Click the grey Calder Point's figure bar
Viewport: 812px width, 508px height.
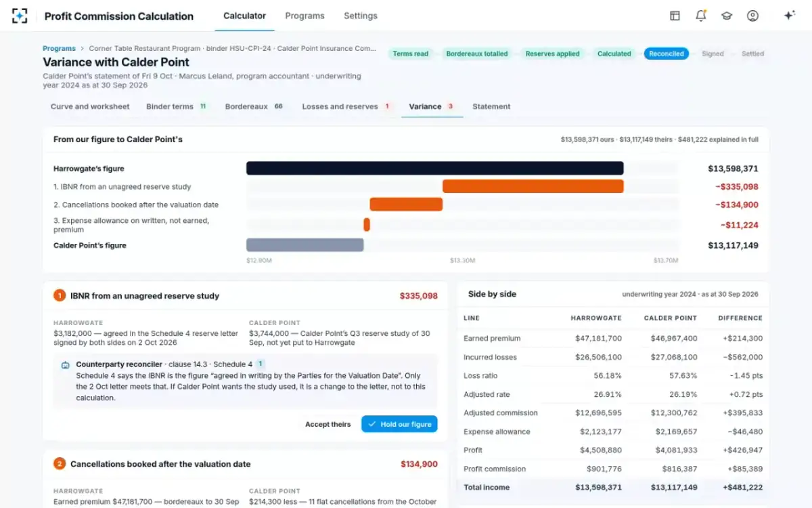(x=304, y=245)
